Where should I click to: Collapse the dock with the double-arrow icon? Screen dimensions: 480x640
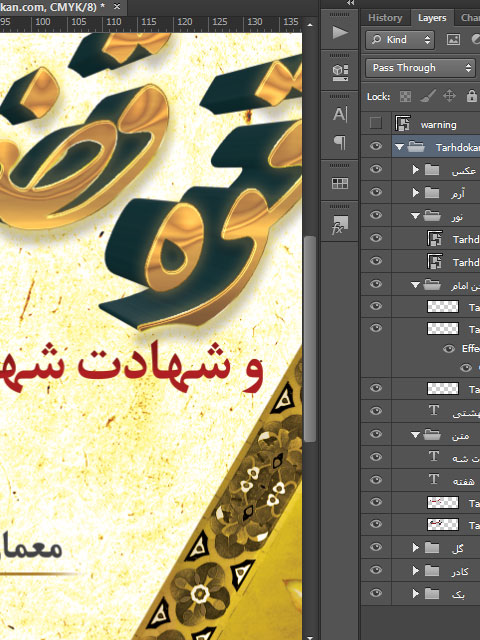(x=350, y=3)
